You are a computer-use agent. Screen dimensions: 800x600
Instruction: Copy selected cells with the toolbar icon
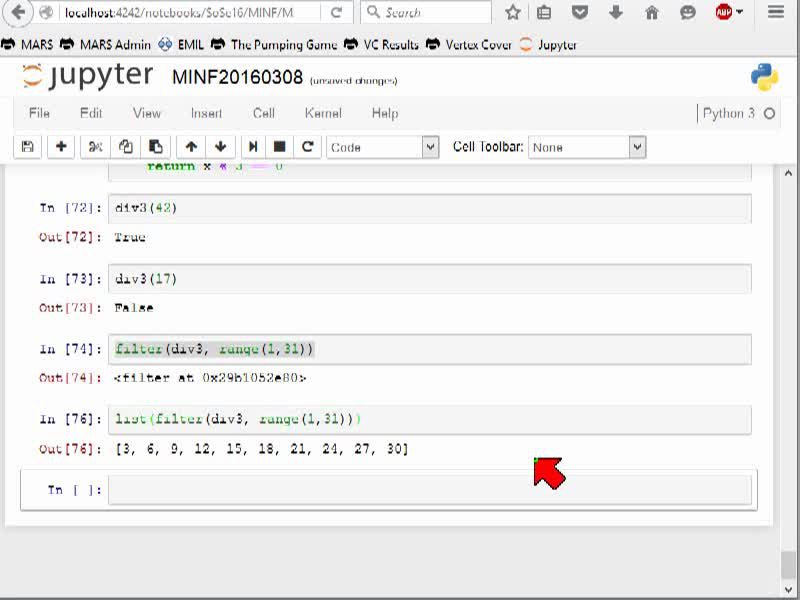126,147
